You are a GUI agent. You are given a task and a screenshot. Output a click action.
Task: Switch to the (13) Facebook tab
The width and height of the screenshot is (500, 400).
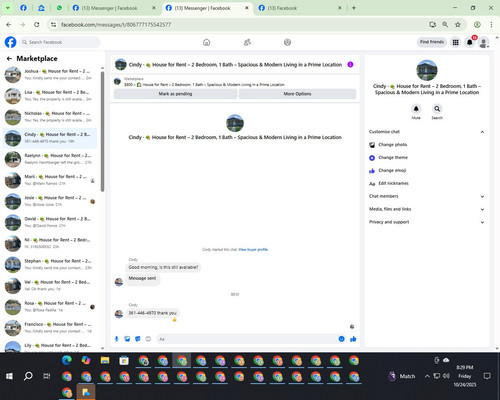(300, 8)
